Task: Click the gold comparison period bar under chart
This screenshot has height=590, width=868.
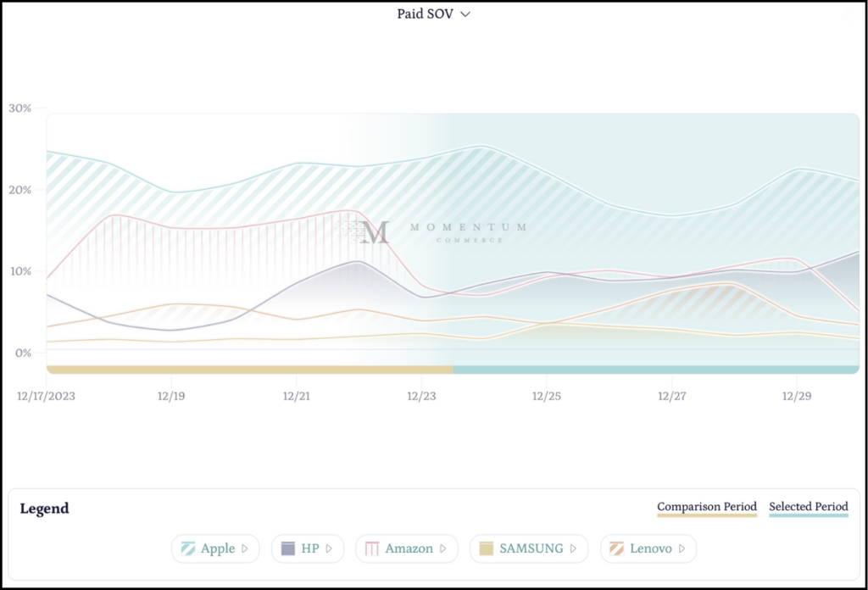Action: click(x=249, y=370)
